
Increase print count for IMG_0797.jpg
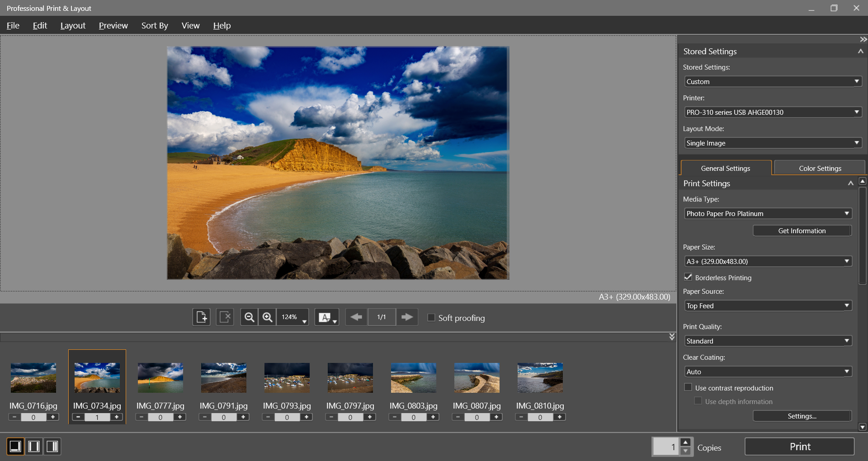pos(370,417)
